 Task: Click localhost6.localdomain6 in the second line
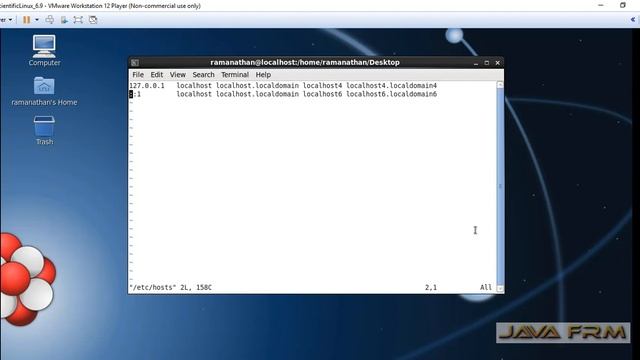(391, 94)
